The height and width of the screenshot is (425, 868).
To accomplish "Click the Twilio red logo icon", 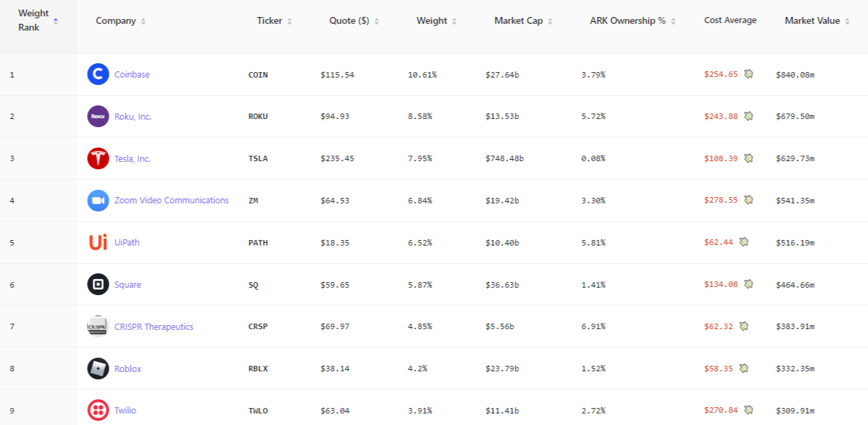I will (98, 410).
